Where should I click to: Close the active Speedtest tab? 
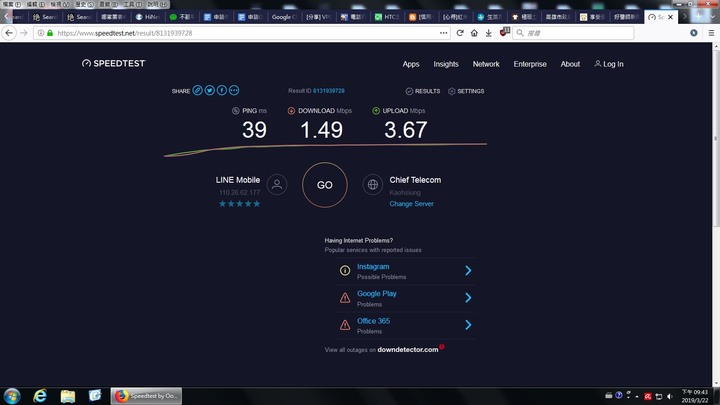pos(670,17)
